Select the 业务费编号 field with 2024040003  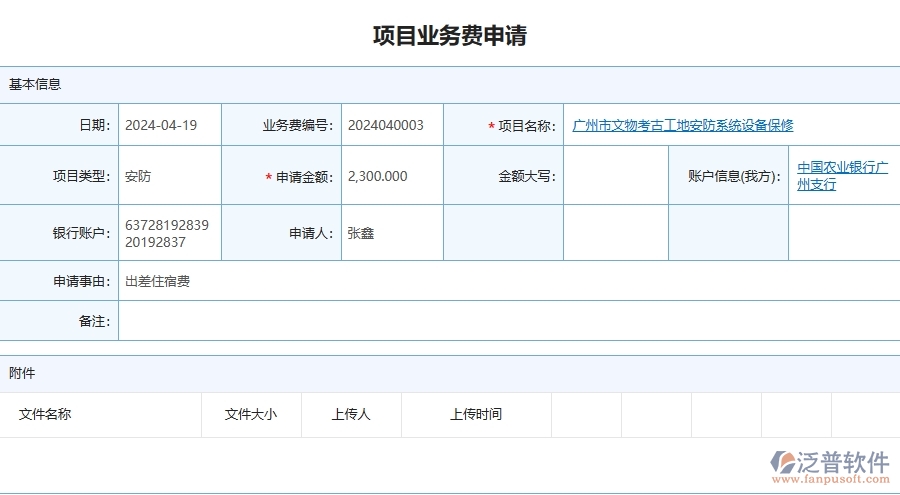(391, 126)
